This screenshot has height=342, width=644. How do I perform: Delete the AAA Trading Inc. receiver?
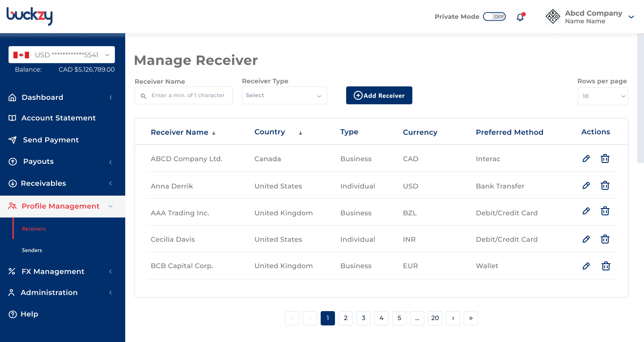pos(605,211)
